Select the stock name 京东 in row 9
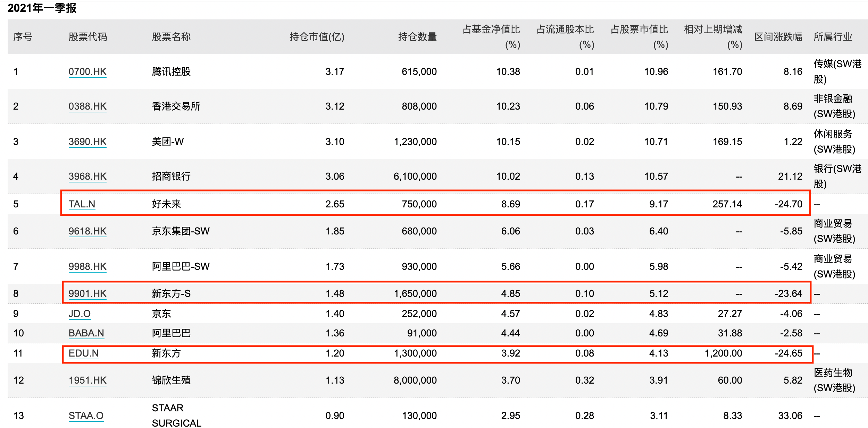Image resolution: width=868 pixels, height=428 pixels. tap(161, 314)
